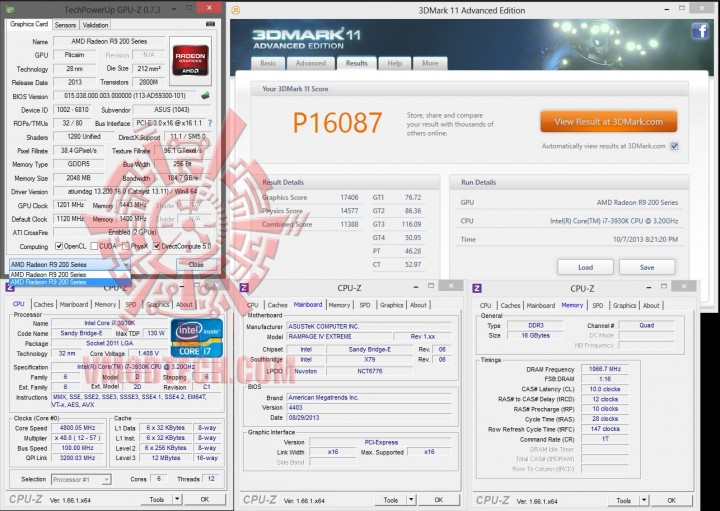Click the CPU-Z Mainboard window title icon
The width and height of the screenshot is (720, 511).
click(x=244, y=288)
